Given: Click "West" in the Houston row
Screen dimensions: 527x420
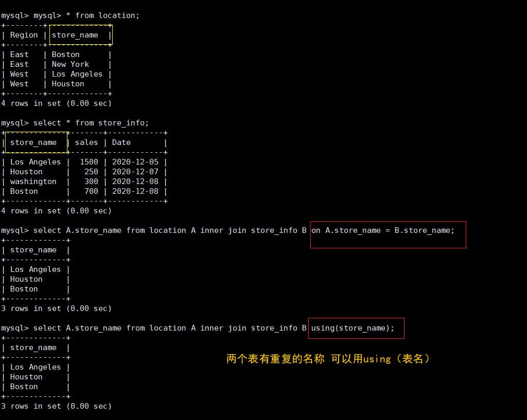Looking at the screenshot, I should [19, 84].
